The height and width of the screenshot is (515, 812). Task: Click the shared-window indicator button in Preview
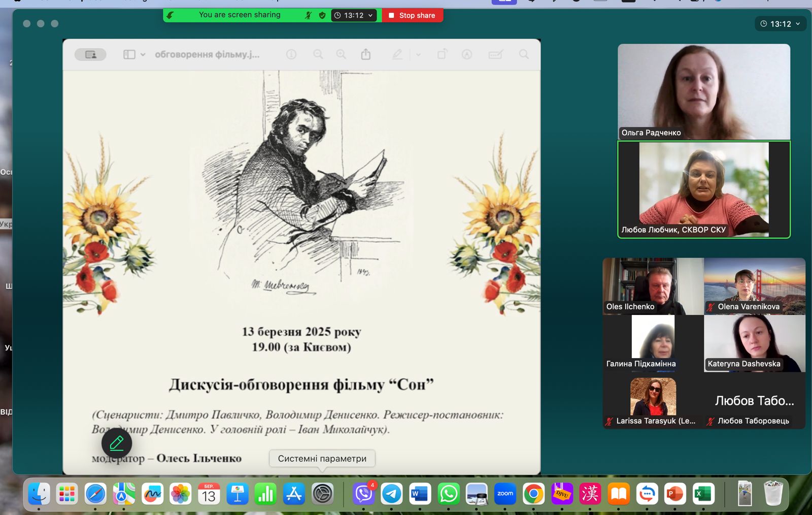coord(90,54)
